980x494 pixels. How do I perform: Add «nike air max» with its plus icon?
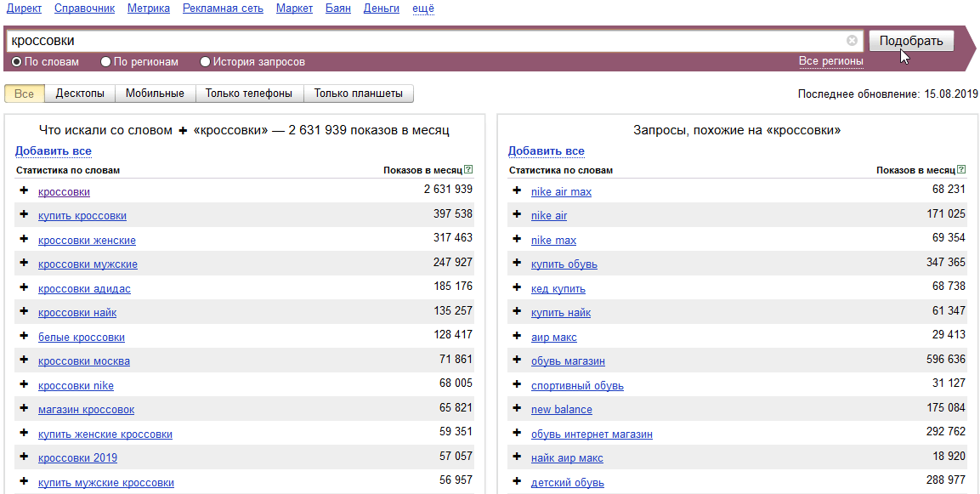pos(517,191)
